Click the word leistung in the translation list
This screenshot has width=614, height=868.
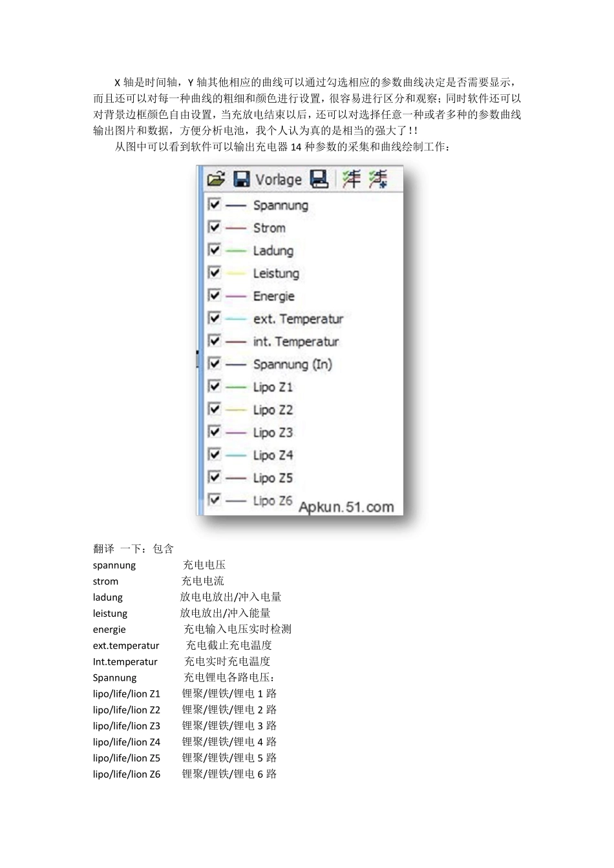110,614
